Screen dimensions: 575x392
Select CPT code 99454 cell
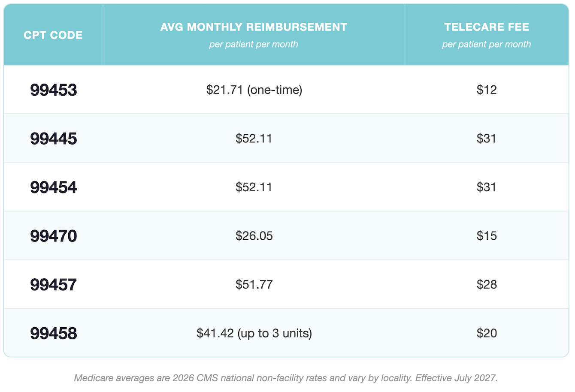pos(54,187)
